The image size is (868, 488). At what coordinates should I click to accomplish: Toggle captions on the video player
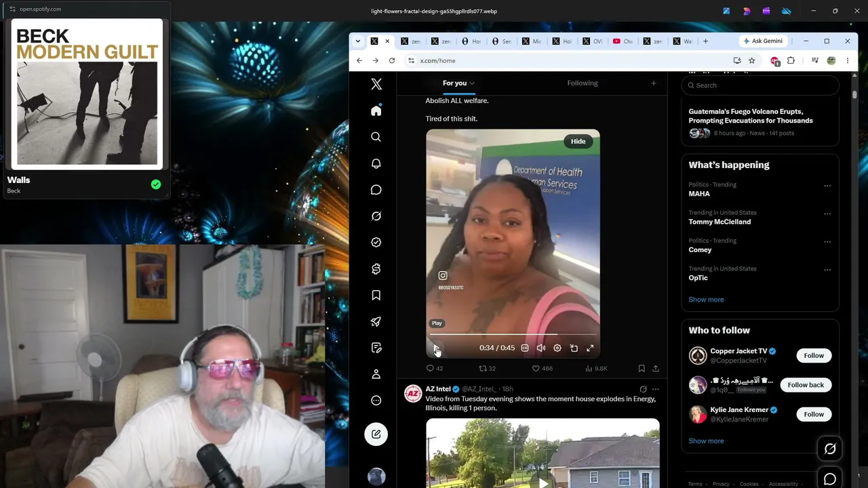525,348
